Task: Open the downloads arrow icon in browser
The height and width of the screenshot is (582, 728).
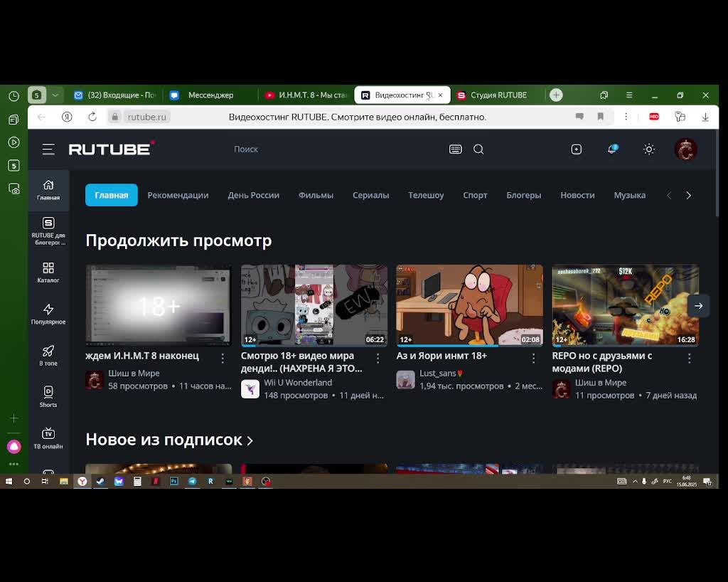Action: [x=705, y=117]
